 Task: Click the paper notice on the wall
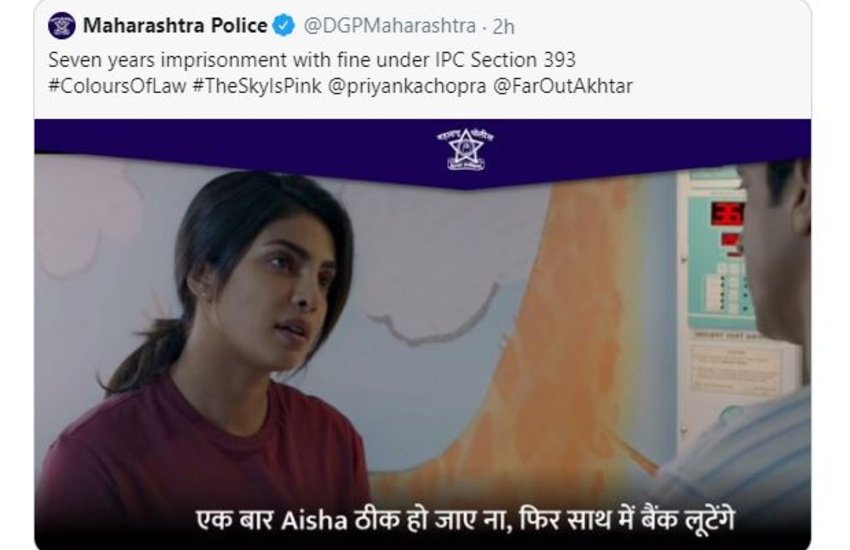tap(738, 368)
